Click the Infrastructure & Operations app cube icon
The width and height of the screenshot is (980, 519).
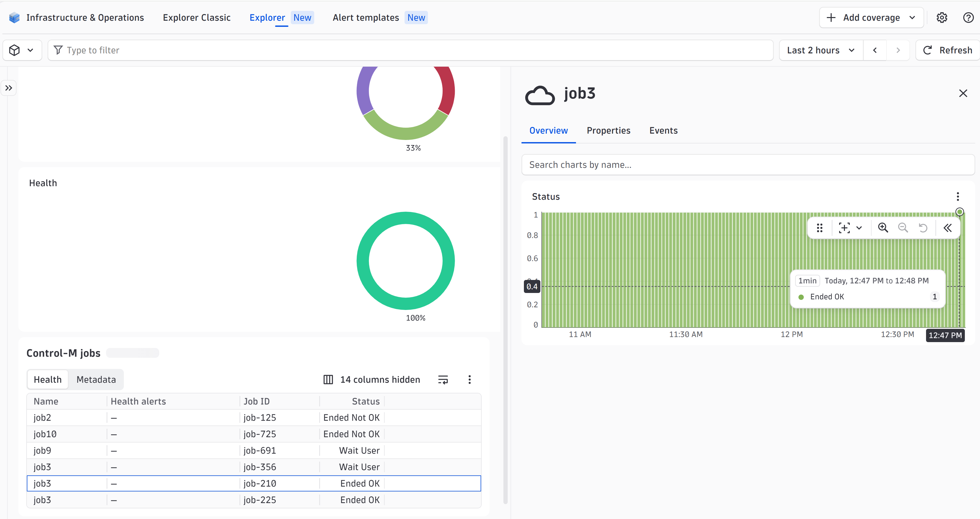point(14,18)
